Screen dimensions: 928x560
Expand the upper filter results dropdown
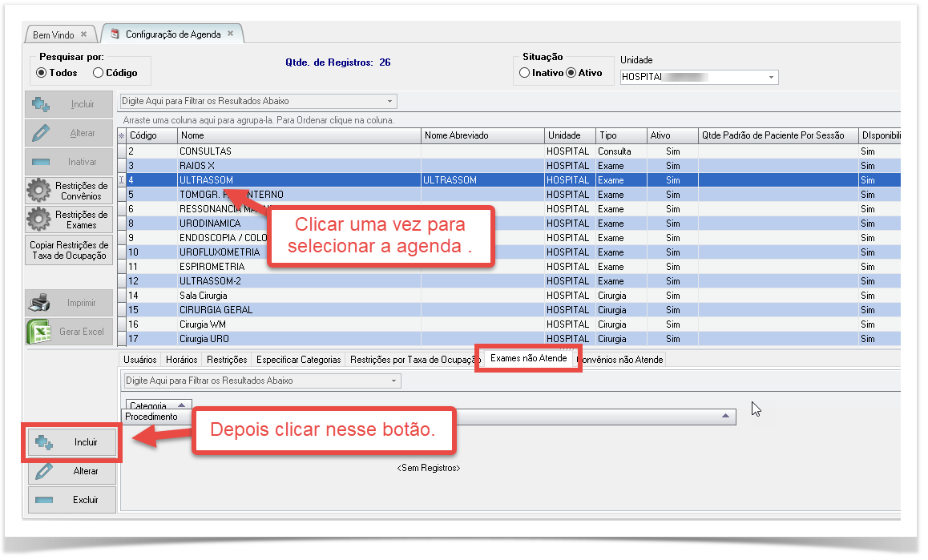point(390,102)
